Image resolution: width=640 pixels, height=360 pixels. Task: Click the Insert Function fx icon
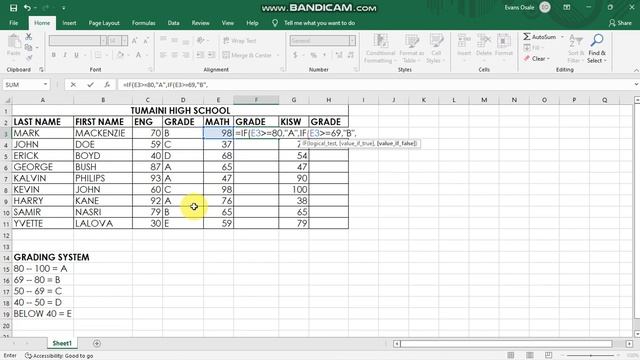(107, 84)
